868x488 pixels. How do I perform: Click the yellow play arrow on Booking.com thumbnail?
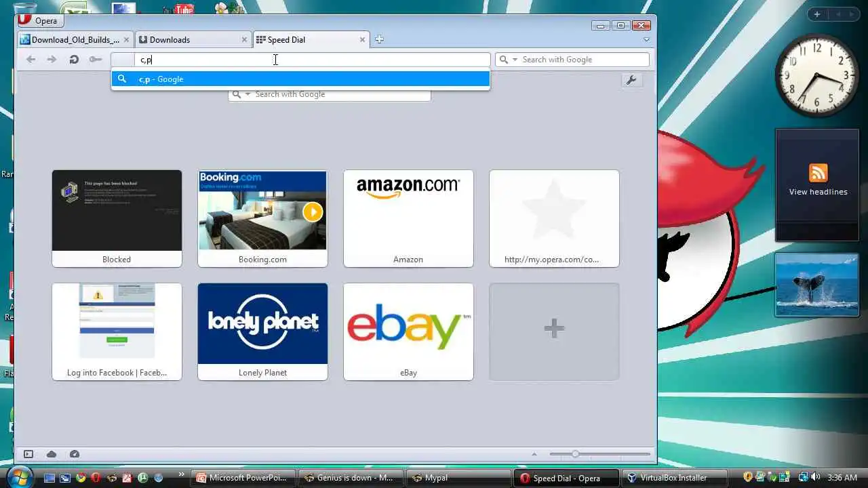[313, 211]
